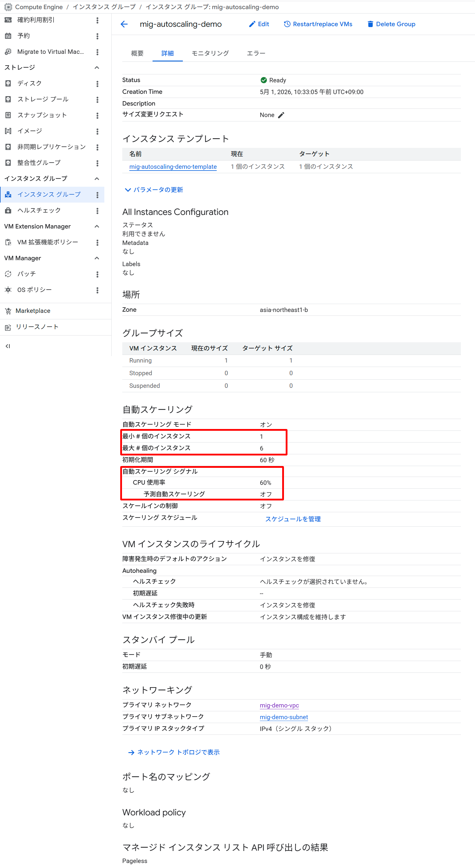Open more options for ヘルスチェック
Image resolution: width=475 pixels, height=868 pixels.
point(97,211)
